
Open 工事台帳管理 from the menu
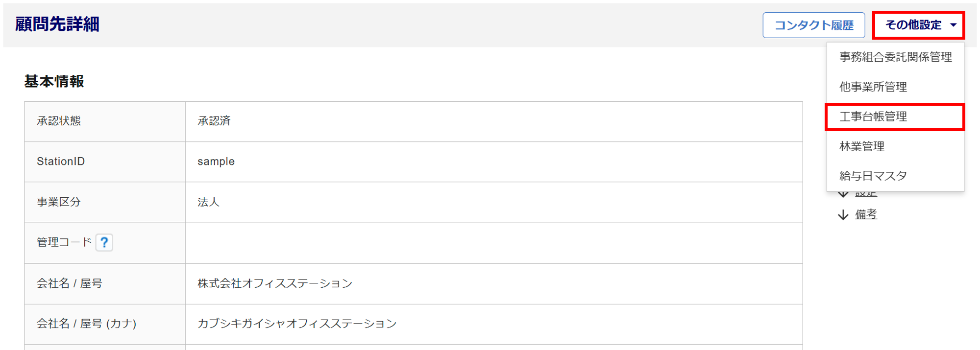tap(873, 117)
